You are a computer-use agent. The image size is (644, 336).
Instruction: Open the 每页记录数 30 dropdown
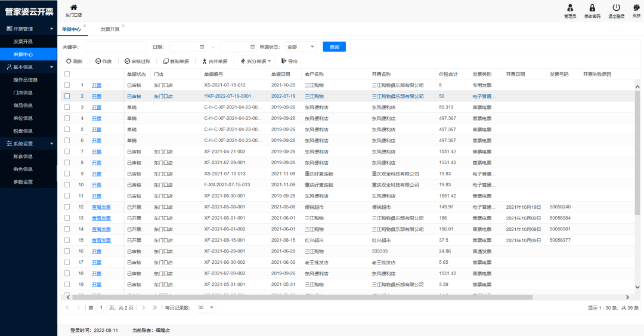click(206, 307)
